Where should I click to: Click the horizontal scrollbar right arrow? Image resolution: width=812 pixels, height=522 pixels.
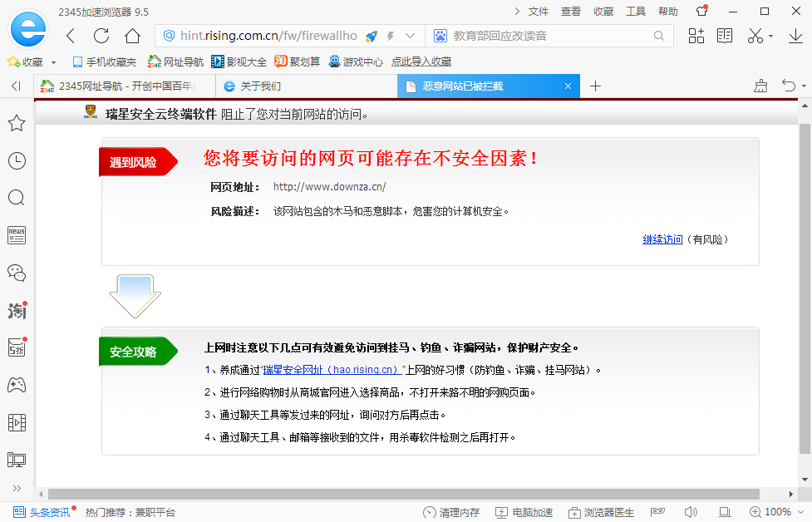[x=790, y=494]
